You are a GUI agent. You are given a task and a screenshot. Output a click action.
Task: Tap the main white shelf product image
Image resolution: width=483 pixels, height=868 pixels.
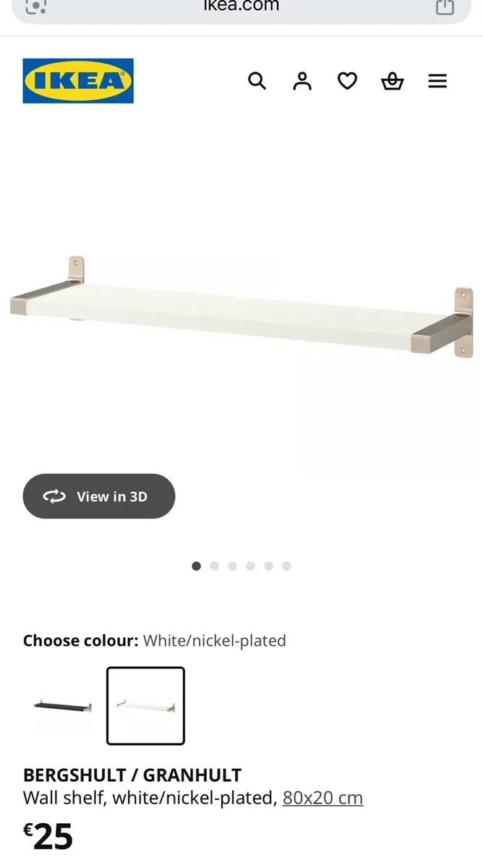(x=241, y=307)
